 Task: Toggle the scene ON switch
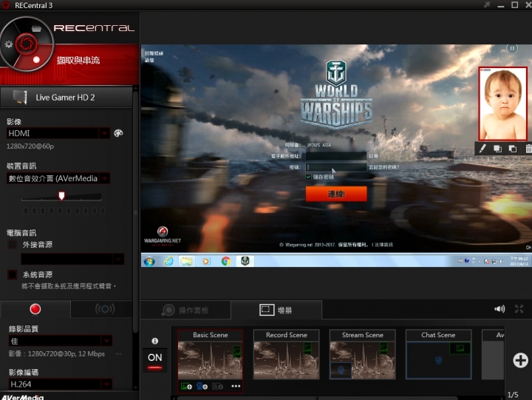[x=154, y=361]
